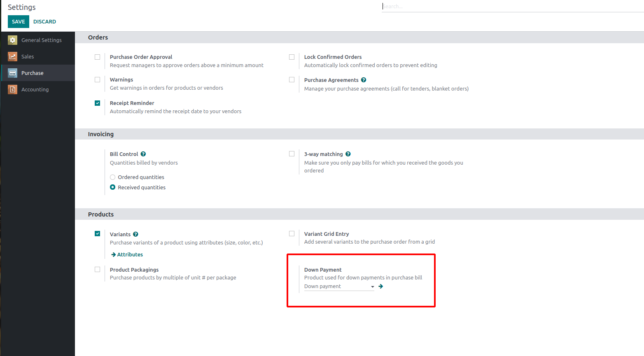Image resolution: width=644 pixels, height=356 pixels.
Task: Open Sales settings section
Action: click(38, 56)
